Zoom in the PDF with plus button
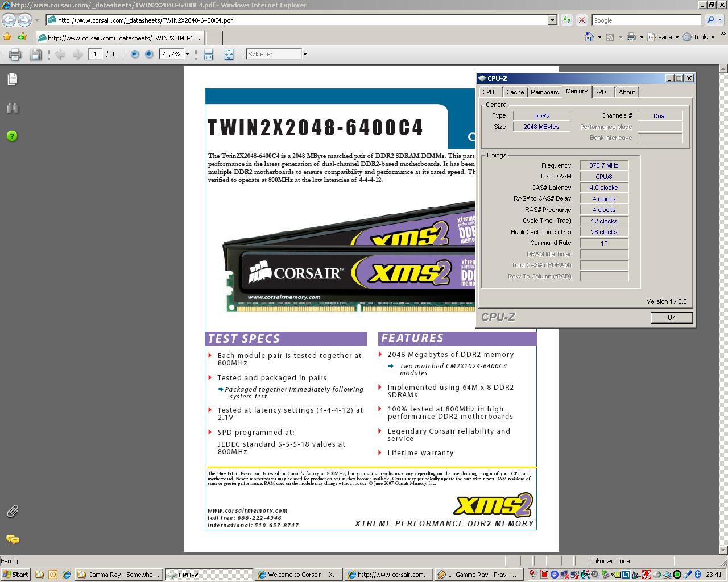The image size is (728, 582). (x=149, y=55)
